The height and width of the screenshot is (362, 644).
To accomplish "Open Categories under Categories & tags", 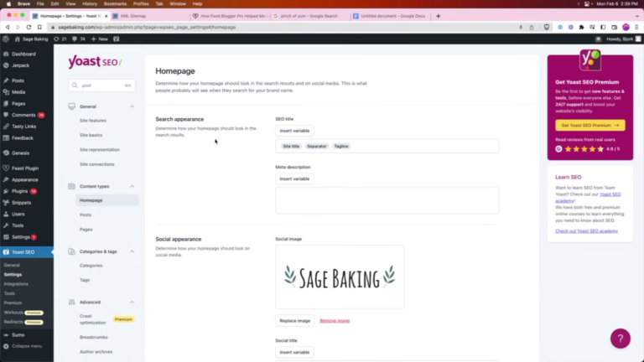I will coord(91,266).
